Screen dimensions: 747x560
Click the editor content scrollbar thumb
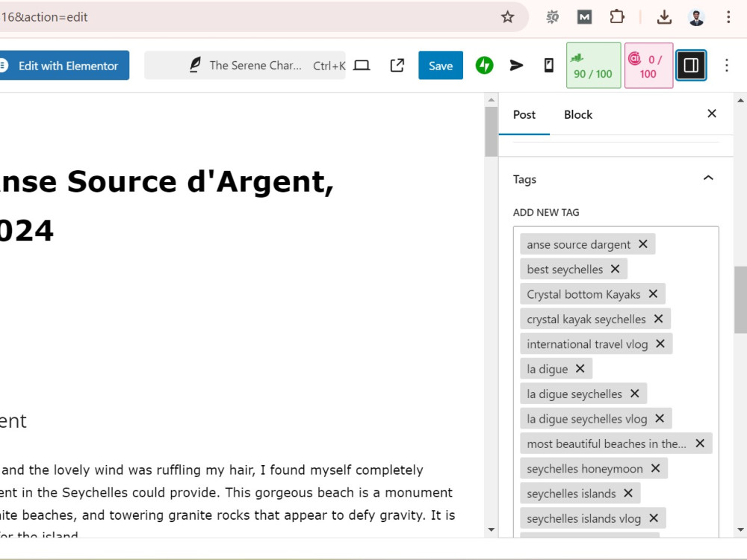coord(492,132)
